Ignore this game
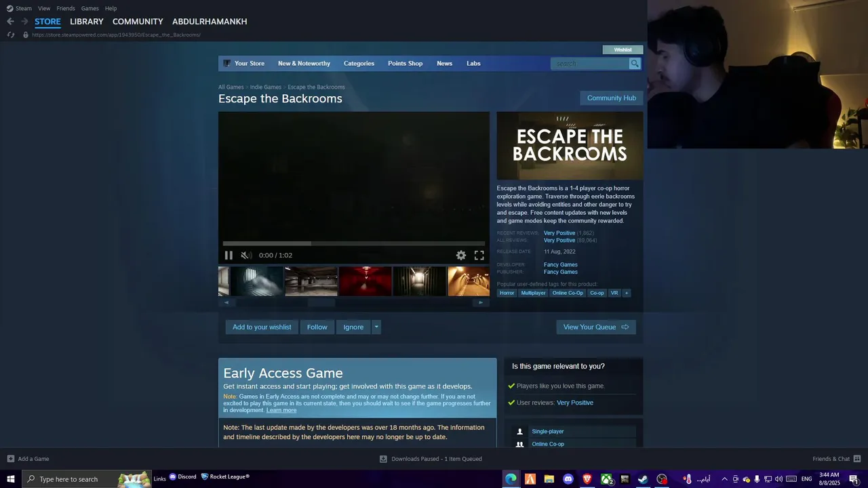Viewport: 868px width, 488px height. 353,327
